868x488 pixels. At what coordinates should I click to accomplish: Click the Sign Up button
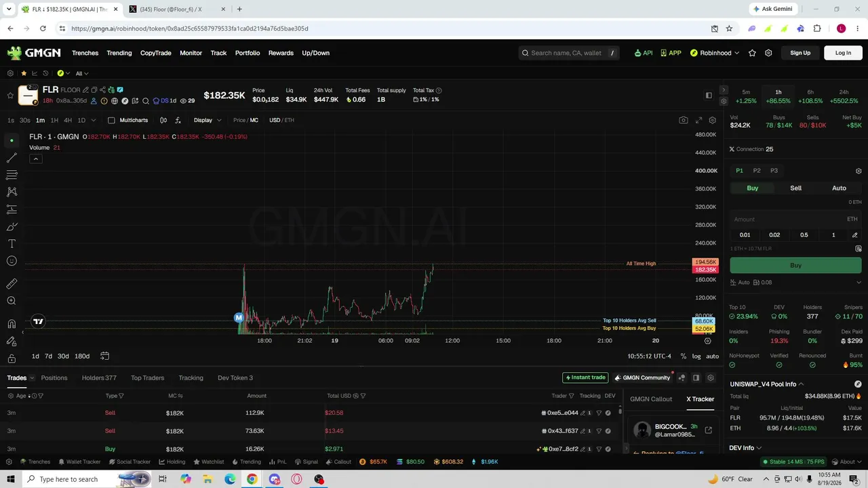point(800,53)
